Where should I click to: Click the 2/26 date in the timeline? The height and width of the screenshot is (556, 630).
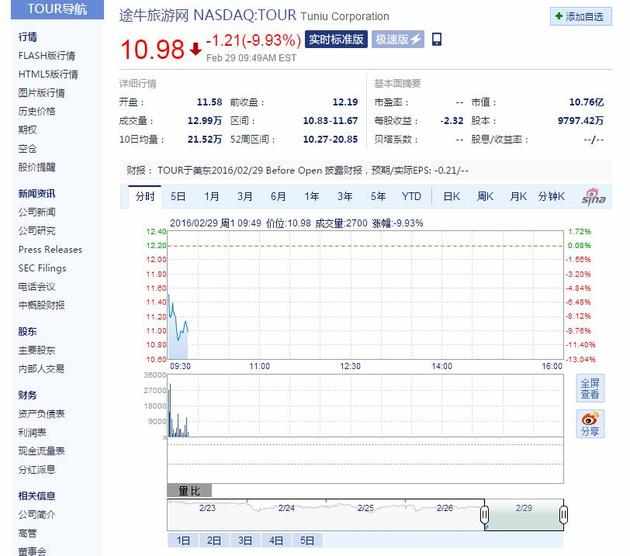445,508
